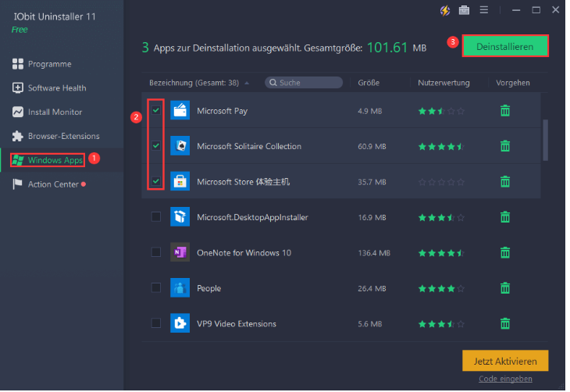Focus the Suche search field

(304, 83)
